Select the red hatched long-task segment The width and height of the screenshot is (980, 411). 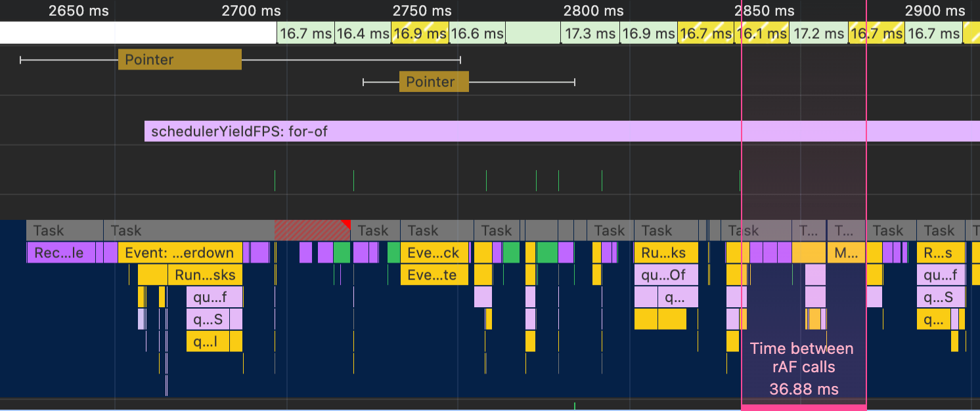coord(312,230)
